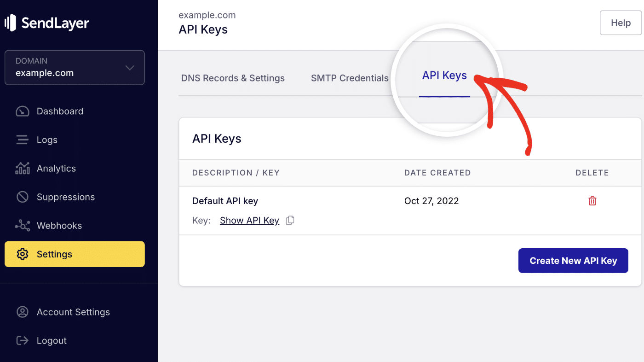
Task: Select the Logs icon in the sidebar
Action: click(22, 140)
